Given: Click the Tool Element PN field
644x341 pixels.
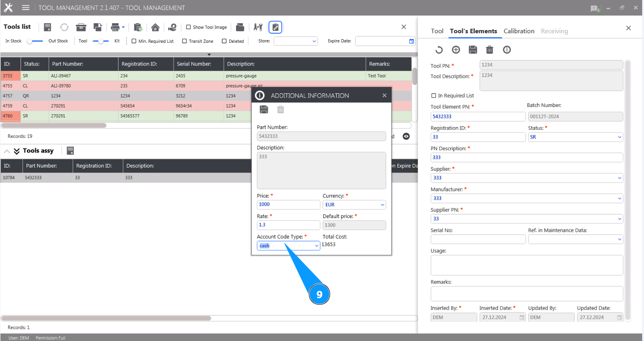Looking at the screenshot, I should pyautogui.click(x=478, y=116).
